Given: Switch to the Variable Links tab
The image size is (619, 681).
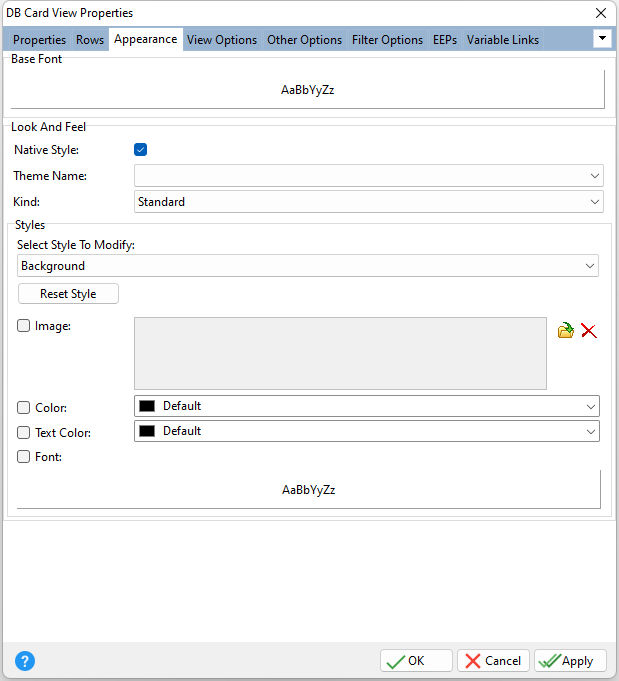Looking at the screenshot, I should [x=503, y=40].
